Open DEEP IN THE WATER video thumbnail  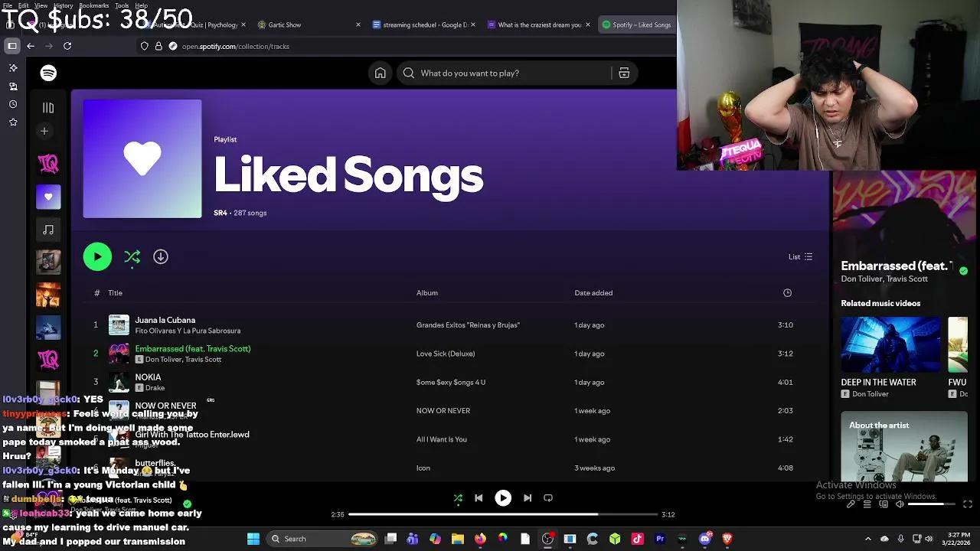[890, 344]
